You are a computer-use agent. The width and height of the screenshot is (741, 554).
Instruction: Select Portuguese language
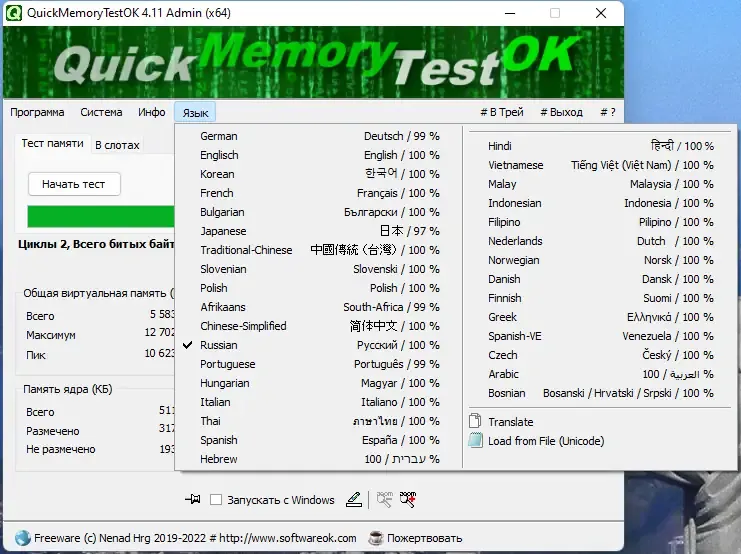point(319,364)
